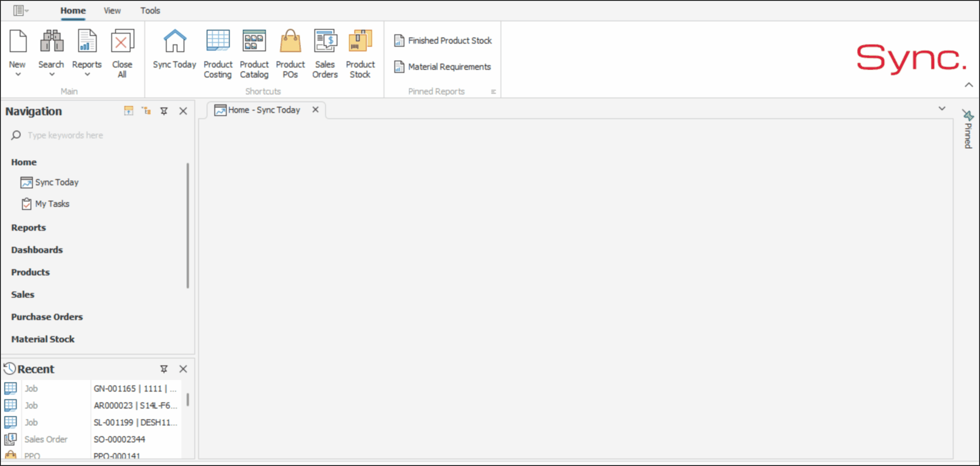Click the Recent history clock icon
This screenshot has width=980, height=466.
[10, 368]
